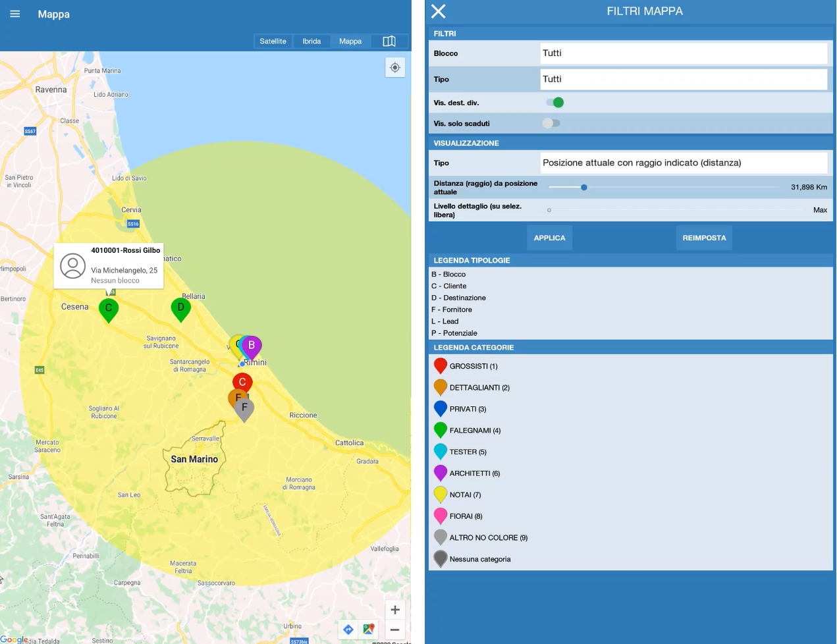Zoom in with the plus button
The height and width of the screenshot is (644, 837).
(x=395, y=610)
